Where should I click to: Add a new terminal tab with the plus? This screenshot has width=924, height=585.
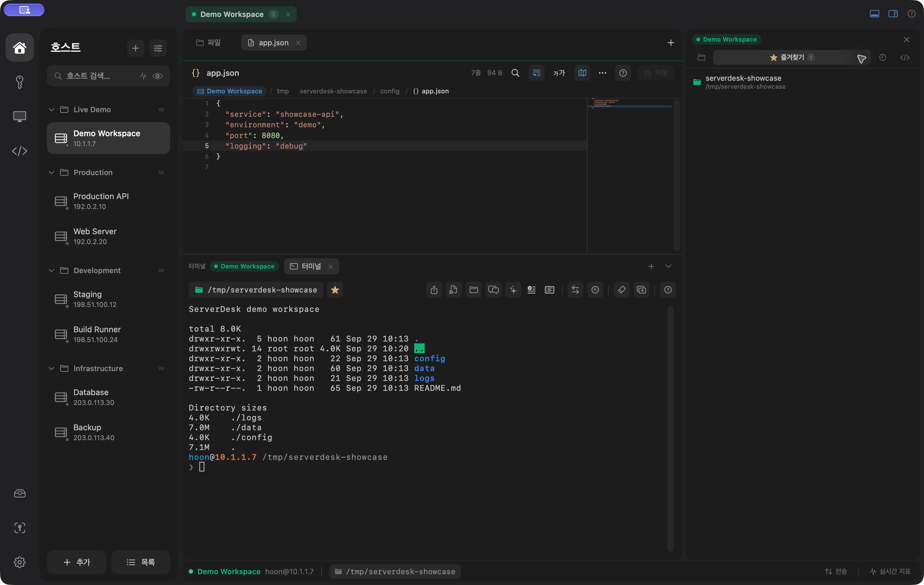(651, 266)
